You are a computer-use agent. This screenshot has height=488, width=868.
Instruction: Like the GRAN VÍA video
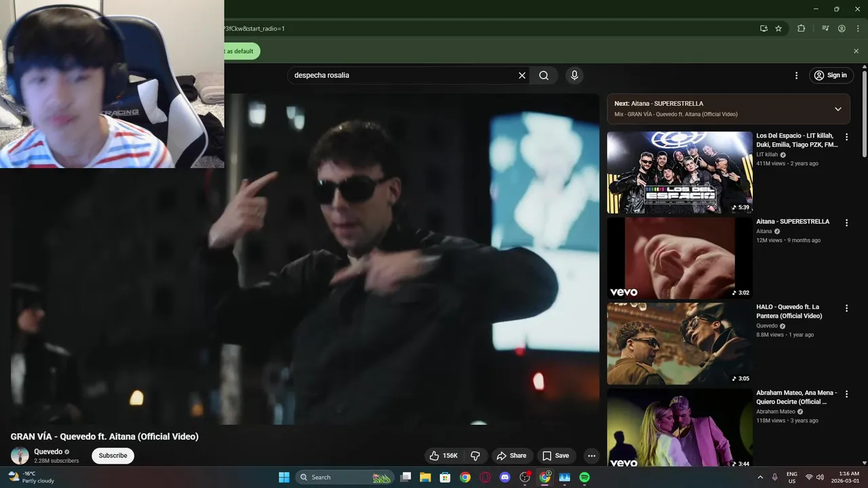[x=443, y=455]
